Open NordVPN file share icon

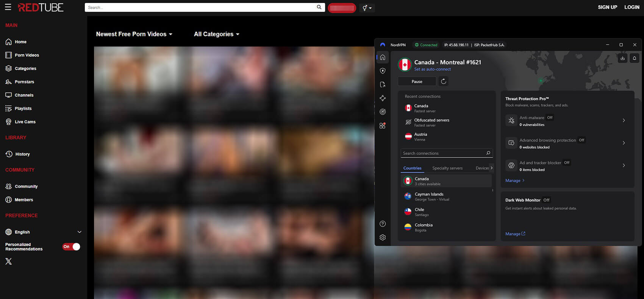click(x=383, y=84)
